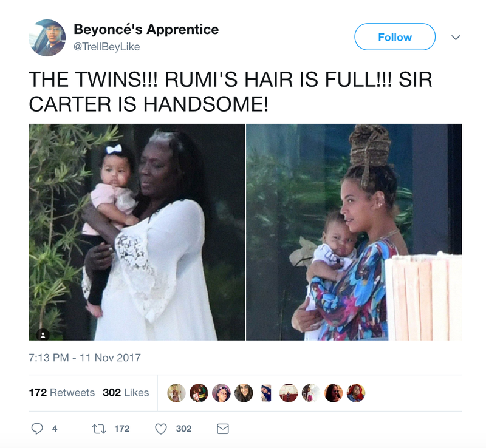
Task: Follow Beyoncé's Apprentice account
Action: (395, 37)
